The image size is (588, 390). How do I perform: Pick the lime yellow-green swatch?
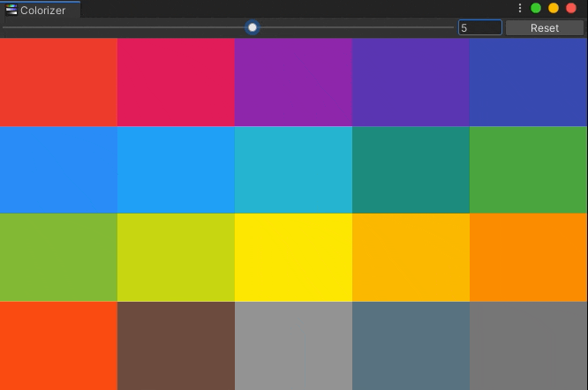[176, 258]
